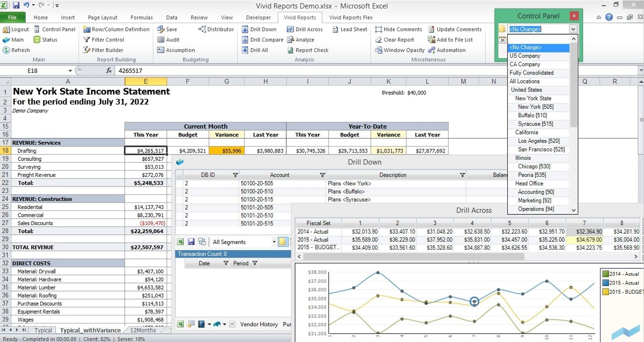Toggle the Description column filter

[x=462, y=175]
